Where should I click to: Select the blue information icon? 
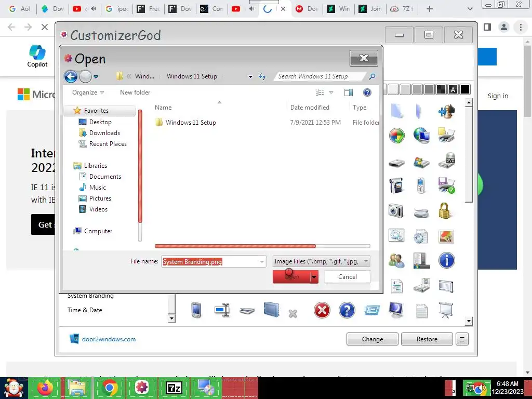(x=446, y=261)
